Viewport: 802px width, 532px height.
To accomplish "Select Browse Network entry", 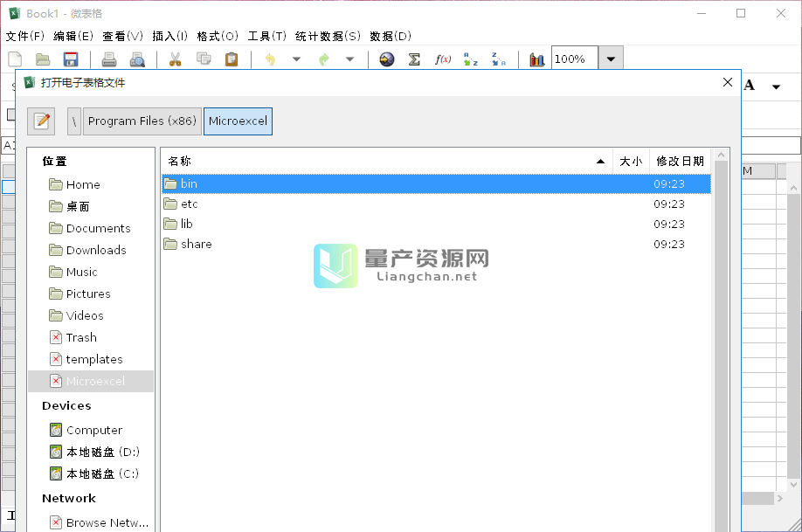I will [x=91, y=522].
